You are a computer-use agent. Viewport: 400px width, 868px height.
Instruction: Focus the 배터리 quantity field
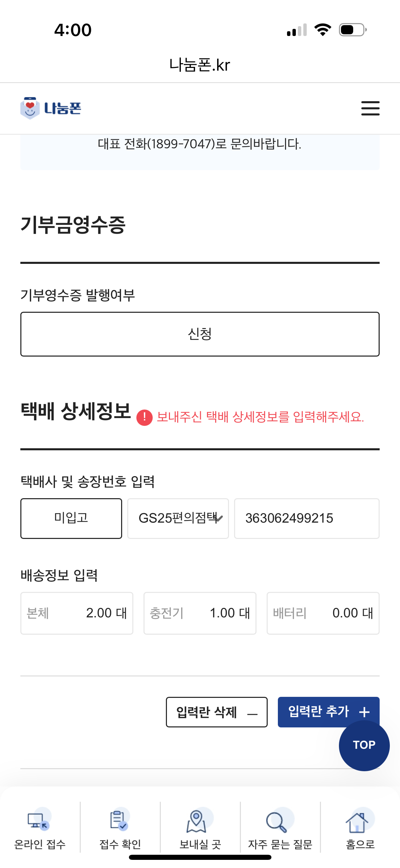[323, 613]
